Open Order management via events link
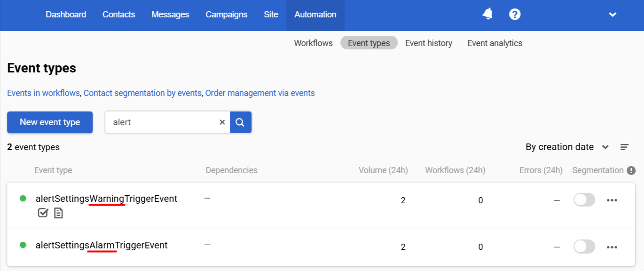644x271 pixels. [x=260, y=93]
